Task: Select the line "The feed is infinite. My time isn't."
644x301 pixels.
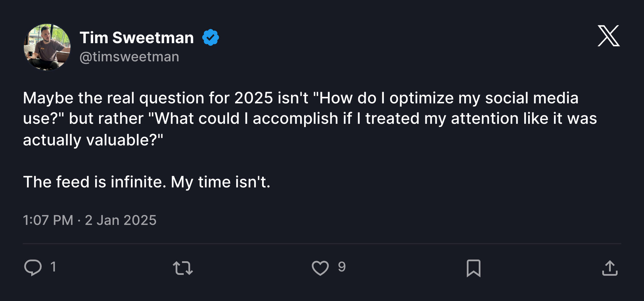Action: click(x=147, y=182)
